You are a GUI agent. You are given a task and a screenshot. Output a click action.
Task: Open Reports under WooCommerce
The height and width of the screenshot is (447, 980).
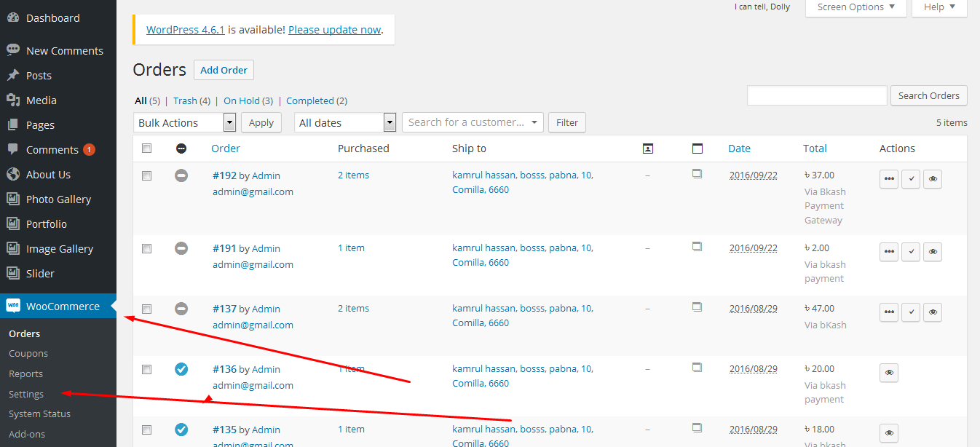pyautogui.click(x=26, y=374)
